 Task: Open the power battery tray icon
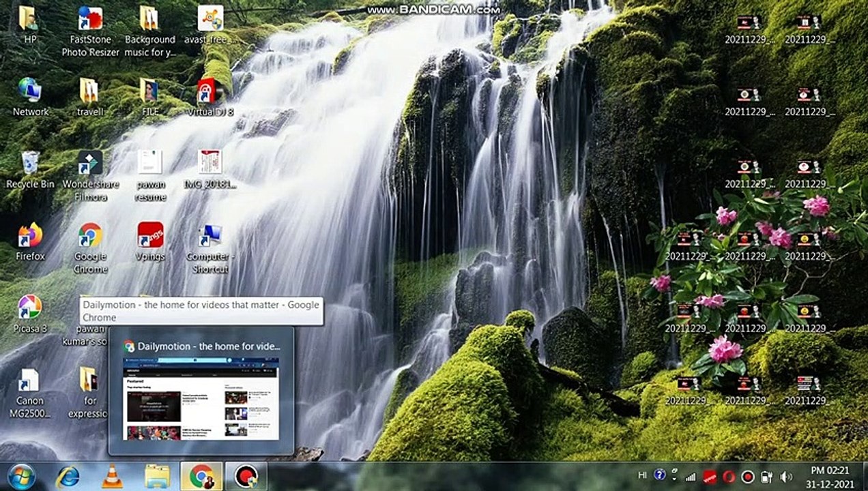tap(766, 477)
